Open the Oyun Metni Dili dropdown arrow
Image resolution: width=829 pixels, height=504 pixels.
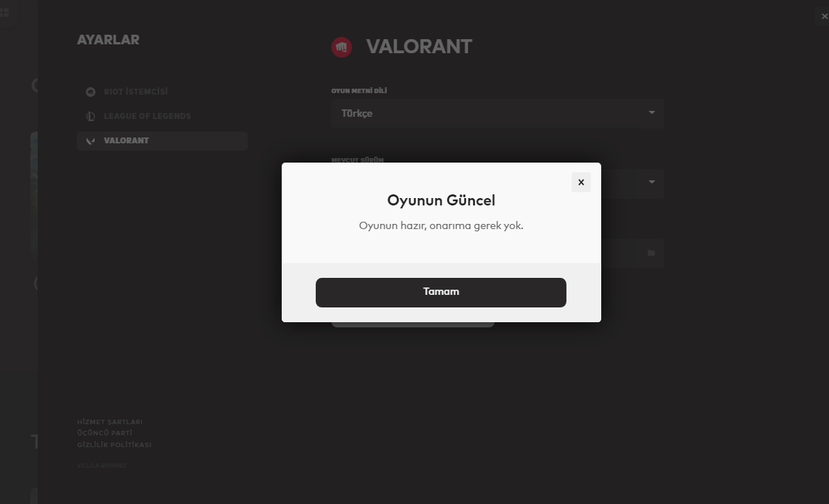point(652,112)
